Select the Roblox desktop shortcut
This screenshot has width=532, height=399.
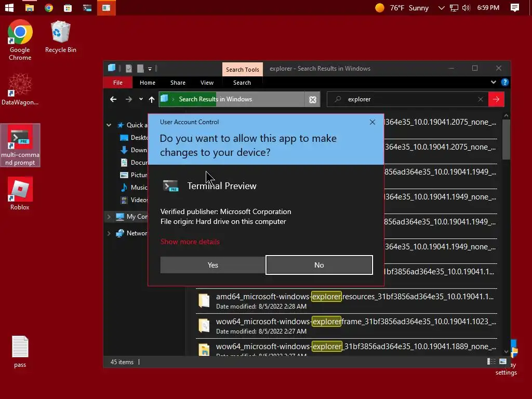(x=20, y=193)
